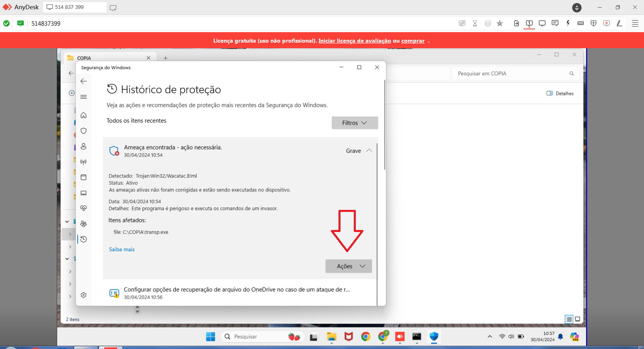Start AnyDesk session recording

point(607,23)
